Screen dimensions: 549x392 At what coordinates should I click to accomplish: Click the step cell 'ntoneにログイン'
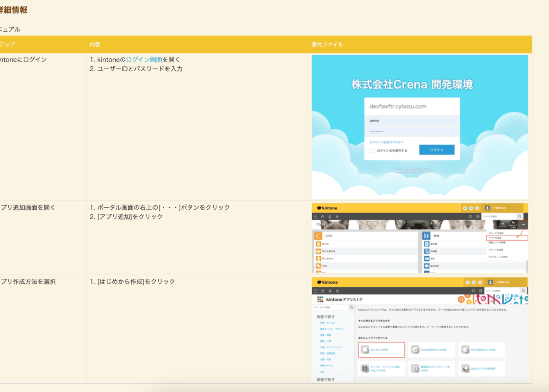[24, 60]
